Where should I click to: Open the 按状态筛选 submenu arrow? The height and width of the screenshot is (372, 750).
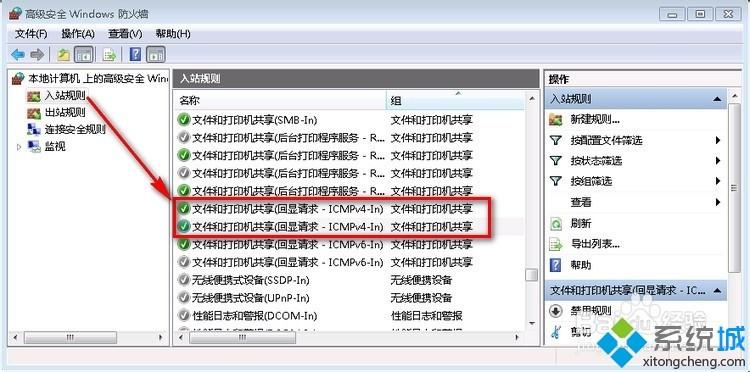point(718,161)
